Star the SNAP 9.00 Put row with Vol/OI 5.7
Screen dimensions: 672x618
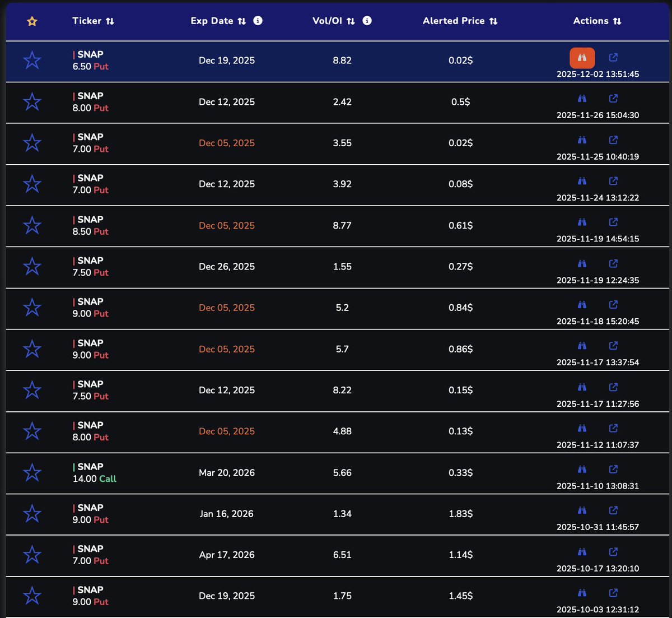point(32,349)
